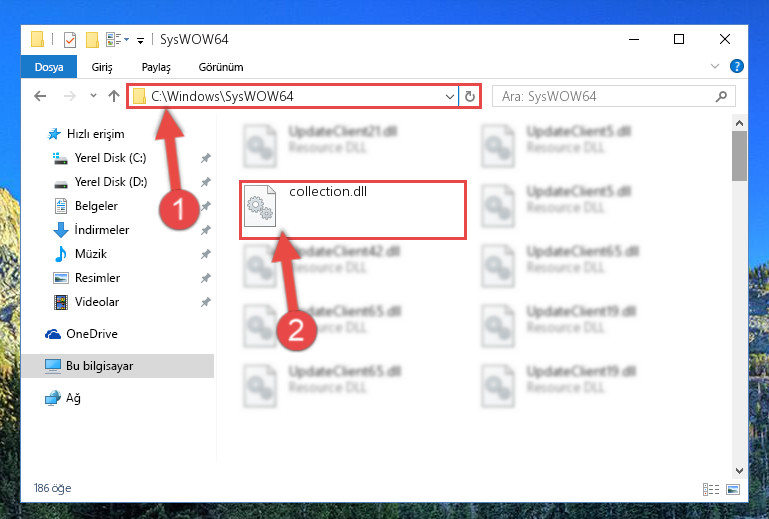The image size is (769, 519).
Task: Open Belgeler in quick access
Action: pos(85,206)
